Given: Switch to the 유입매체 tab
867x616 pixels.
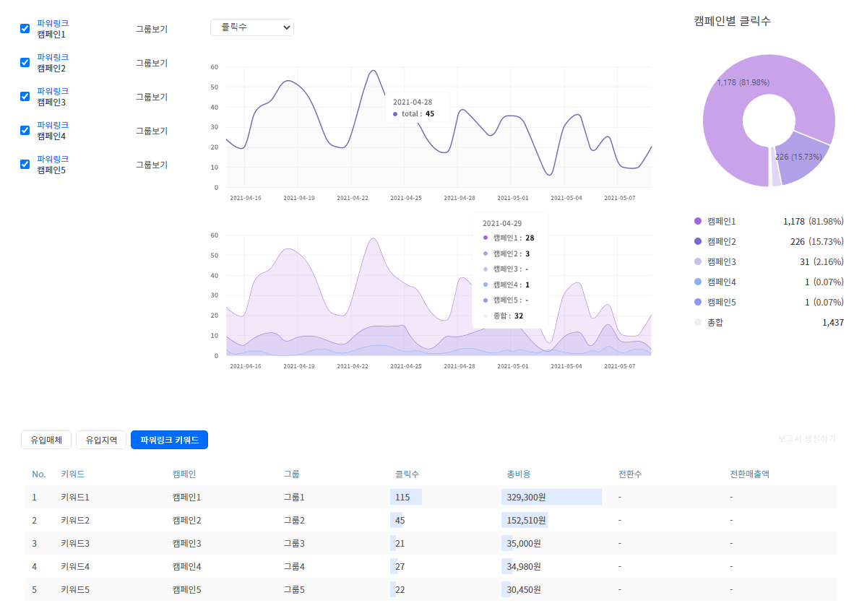Looking at the screenshot, I should [46, 439].
